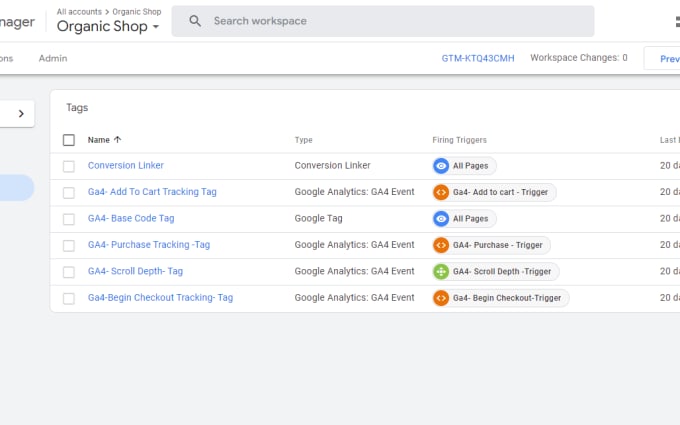Click the Conversion Linker type cell

click(x=332, y=165)
